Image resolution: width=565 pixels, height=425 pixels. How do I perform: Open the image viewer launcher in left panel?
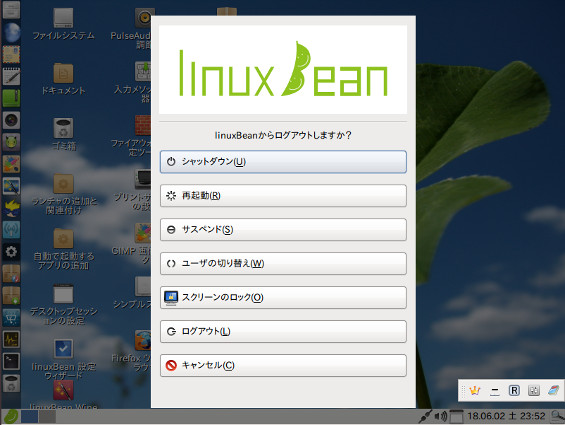pos(11,186)
